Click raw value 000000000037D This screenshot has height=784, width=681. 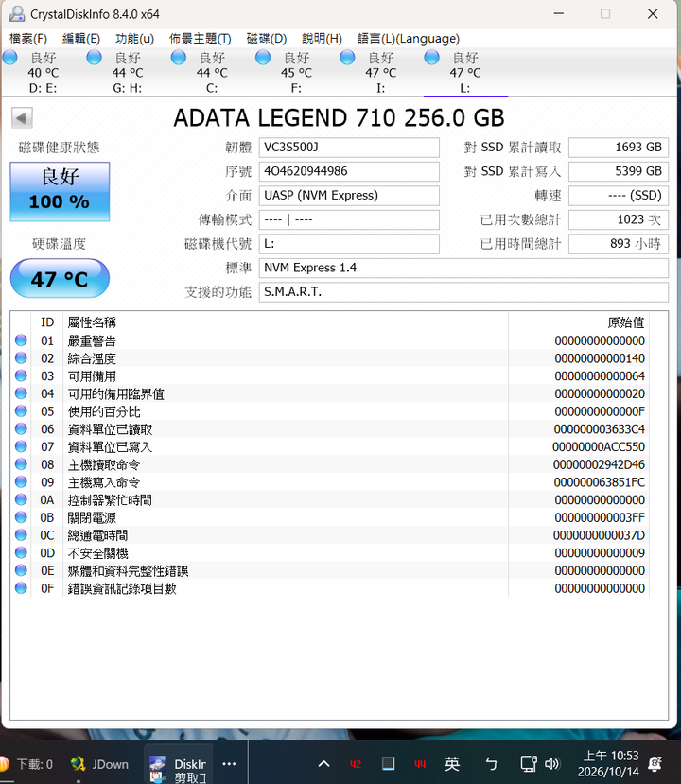[599, 535]
